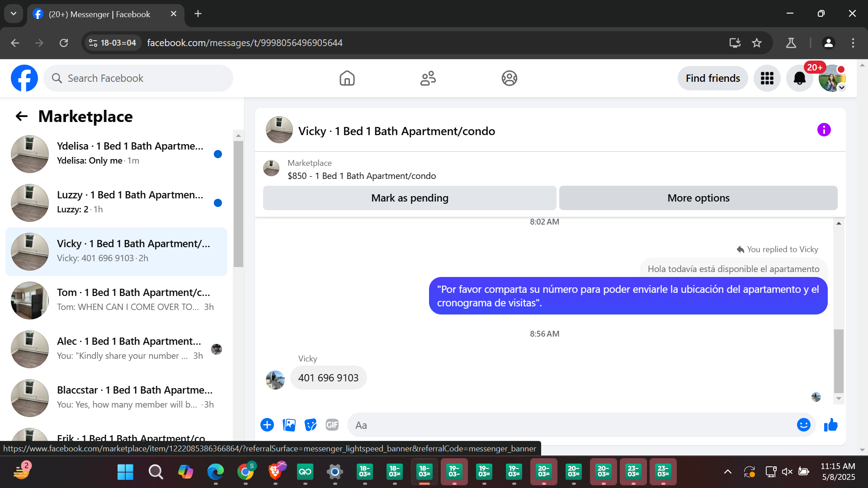Click the chat scrollbar up arrow
Screen dimensions: 868x488
click(x=839, y=223)
